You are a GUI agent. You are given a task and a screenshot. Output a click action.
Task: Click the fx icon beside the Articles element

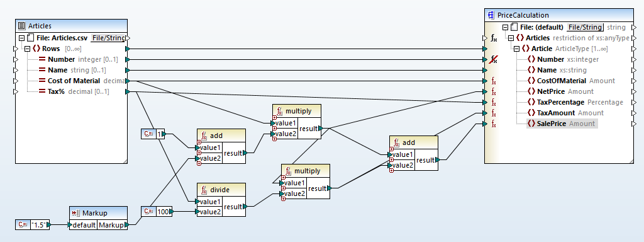pyautogui.click(x=494, y=38)
